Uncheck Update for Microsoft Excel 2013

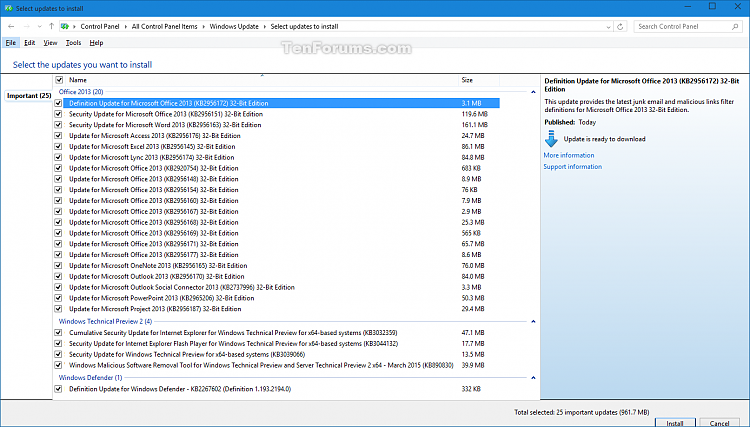click(x=58, y=147)
